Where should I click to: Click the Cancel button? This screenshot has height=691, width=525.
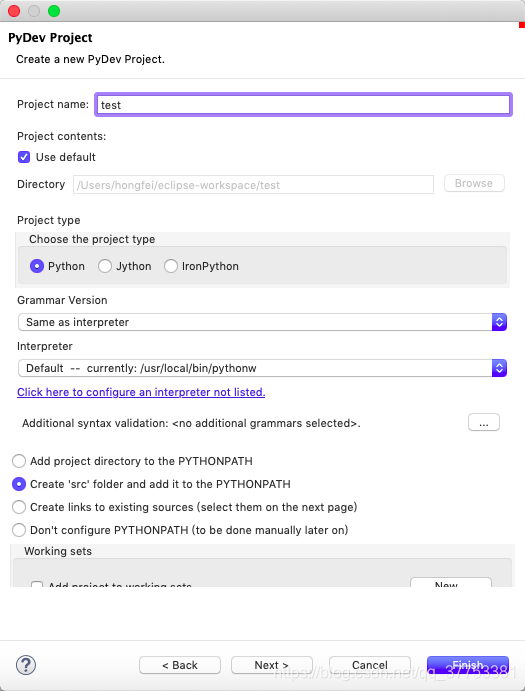point(370,665)
